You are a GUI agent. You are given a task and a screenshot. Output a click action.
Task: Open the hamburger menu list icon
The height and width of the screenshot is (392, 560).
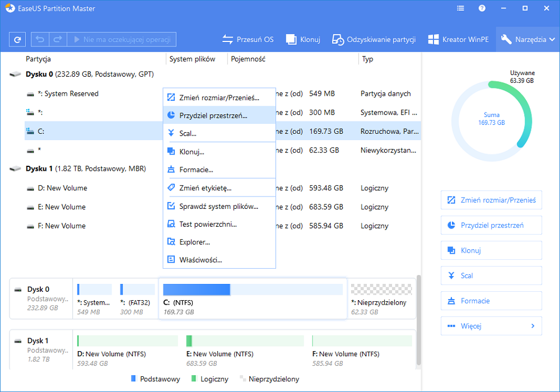461,8
